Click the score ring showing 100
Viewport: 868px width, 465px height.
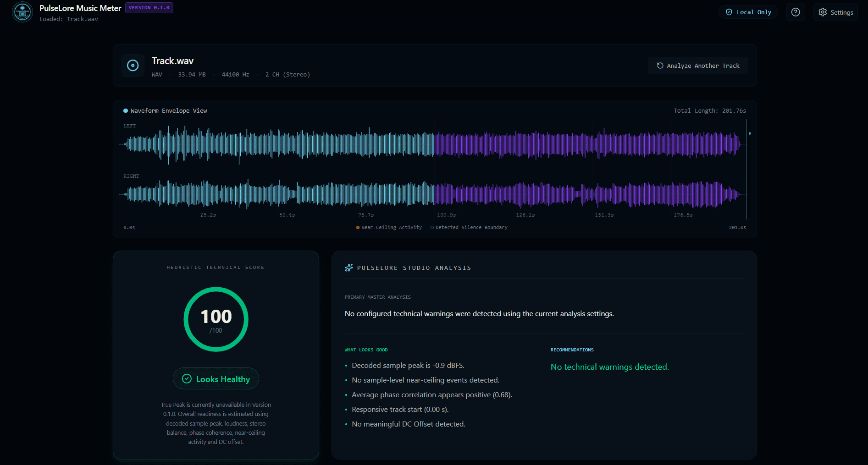click(216, 319)
